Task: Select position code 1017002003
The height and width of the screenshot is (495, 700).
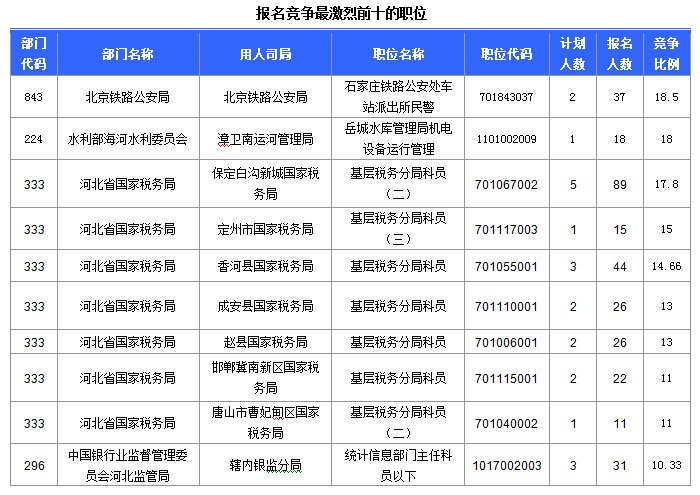Action: 507,466
